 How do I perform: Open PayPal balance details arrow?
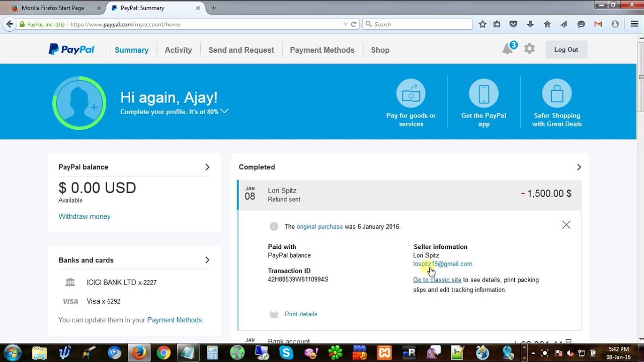(207, 167)
